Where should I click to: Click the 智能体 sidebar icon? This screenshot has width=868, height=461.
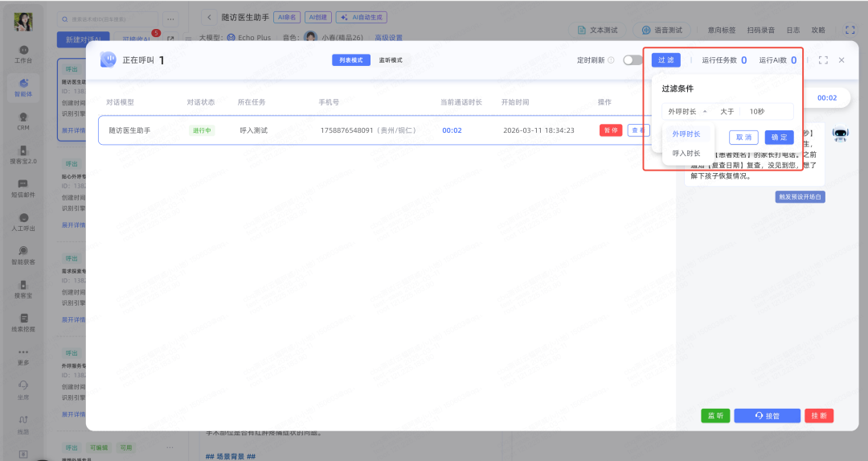point(23,85)
